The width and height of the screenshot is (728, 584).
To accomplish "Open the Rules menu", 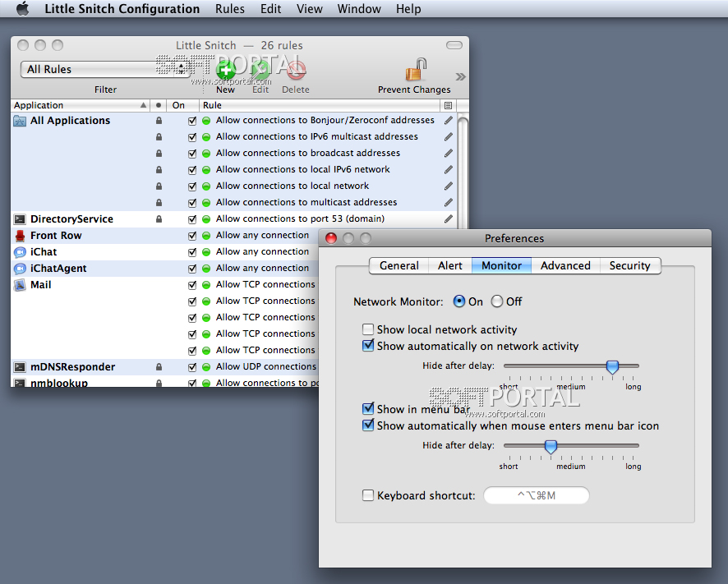I will tap(230, 9).
